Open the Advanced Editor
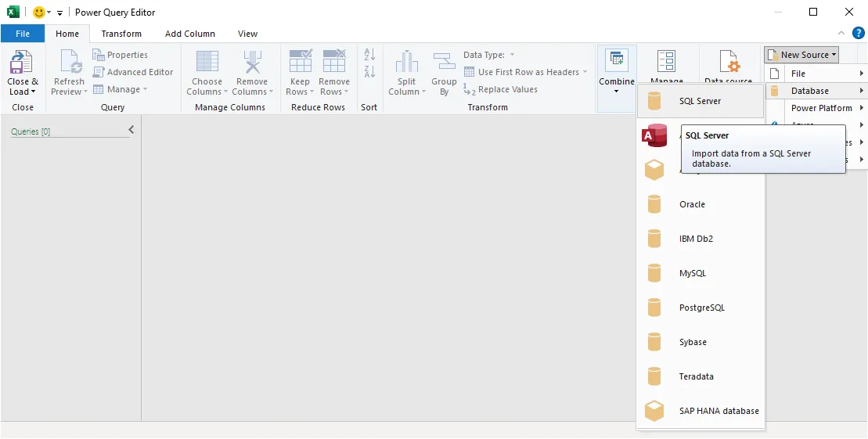The width and height of the screenshot is (868, 439). coord(133,72)
